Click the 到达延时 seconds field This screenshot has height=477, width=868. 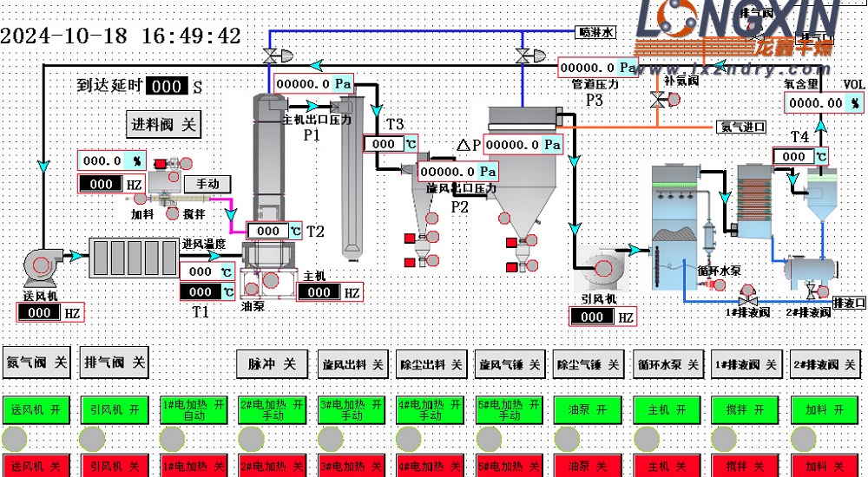coord(165,86)
